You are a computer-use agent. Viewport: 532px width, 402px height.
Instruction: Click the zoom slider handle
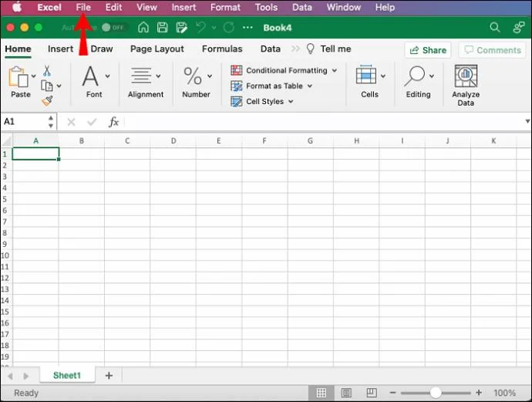[x=436, y=393]
